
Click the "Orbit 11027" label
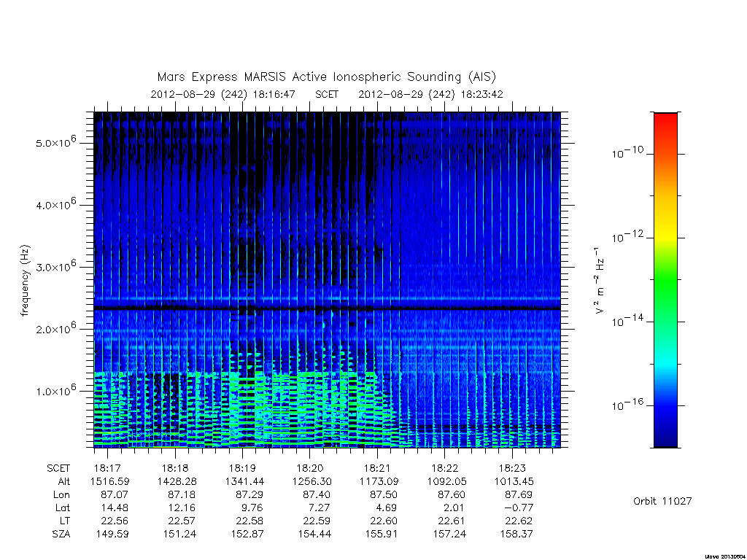pos(662,501)
